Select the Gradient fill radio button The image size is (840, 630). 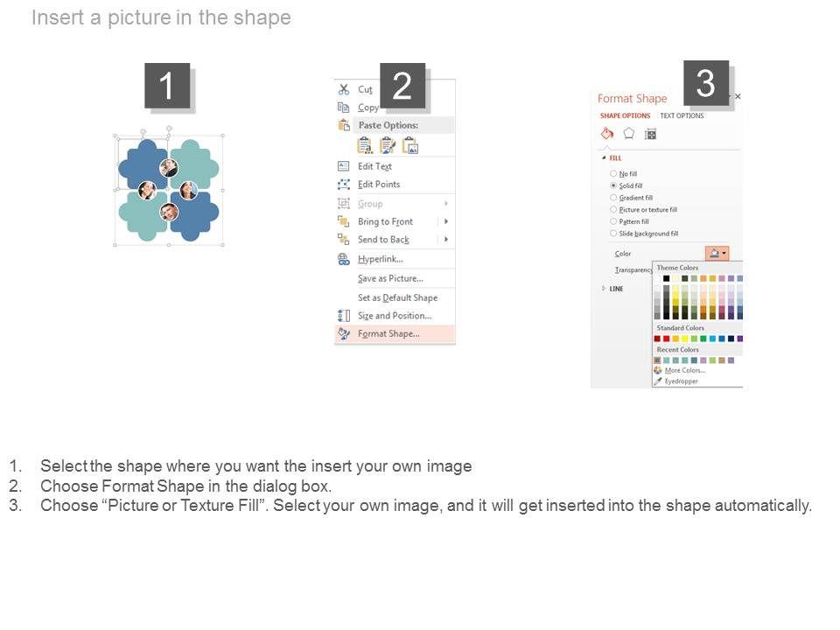click(613, 198)
